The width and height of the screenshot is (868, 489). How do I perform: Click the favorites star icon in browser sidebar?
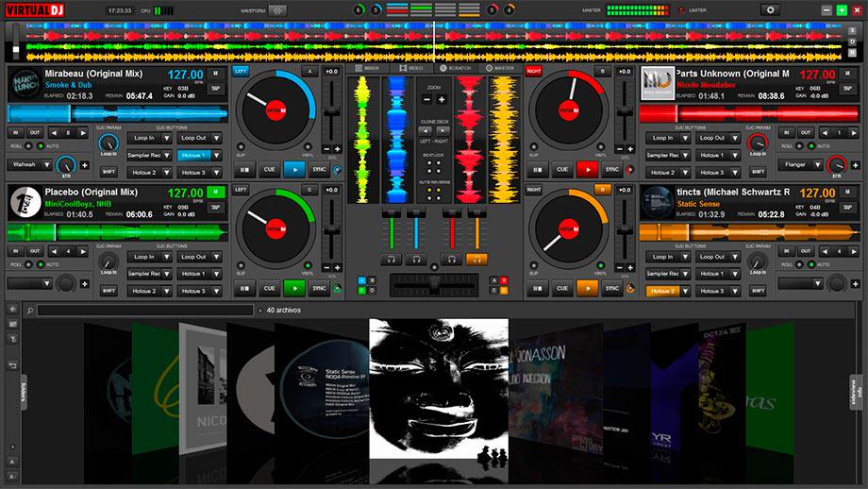[x=12, y=309]
